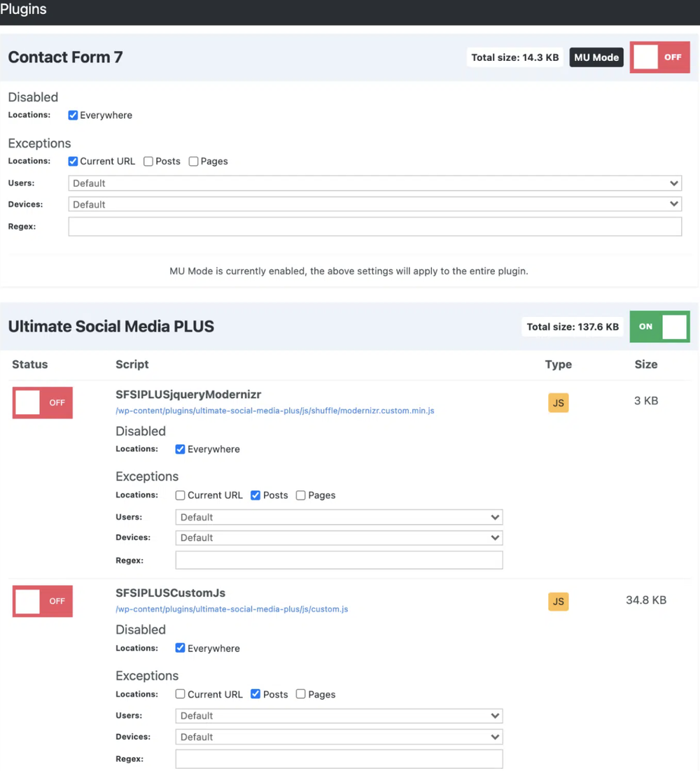Focus the Regex field for Contact Form 7

(x=374, y=227)
